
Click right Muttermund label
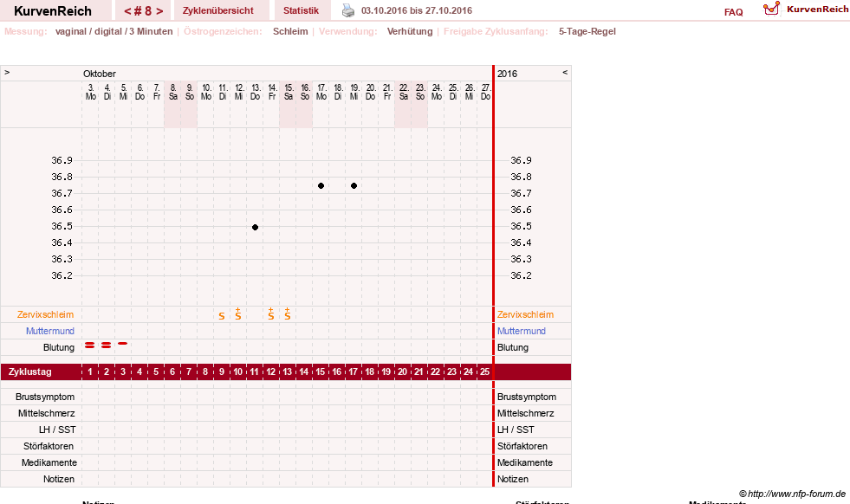coord(522,331)
